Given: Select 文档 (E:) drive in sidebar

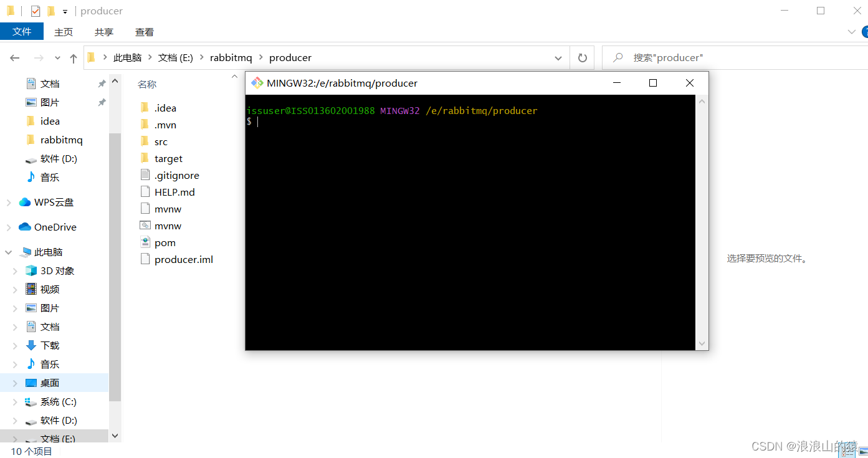Looking at the screenshot, I should (58, 438).
